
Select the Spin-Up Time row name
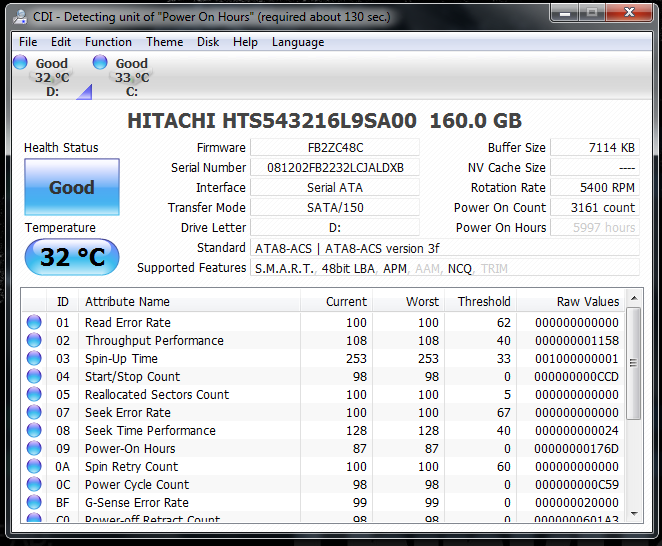[121, 359]
